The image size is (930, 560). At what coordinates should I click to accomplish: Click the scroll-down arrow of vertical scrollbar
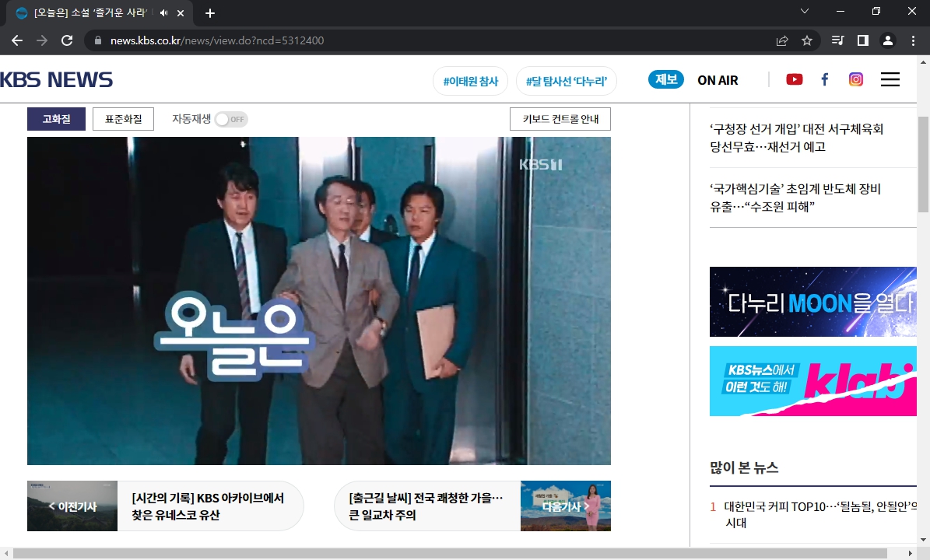click(x=924, y=540)
